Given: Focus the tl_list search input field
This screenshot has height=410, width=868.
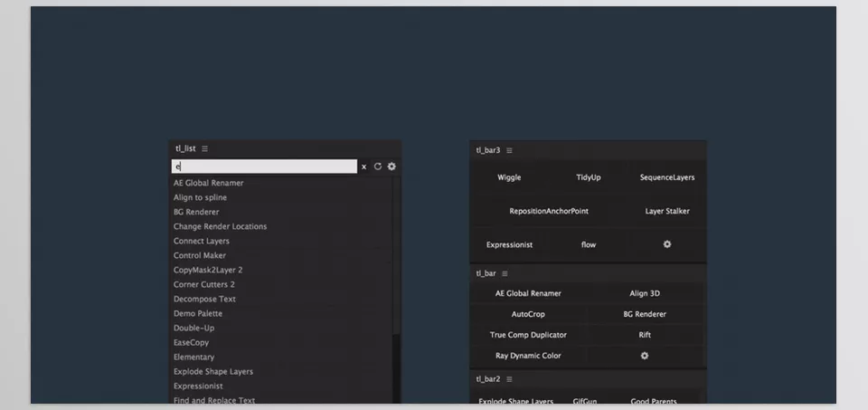Looking at the screenshot, I should click(x=264, y=167).
